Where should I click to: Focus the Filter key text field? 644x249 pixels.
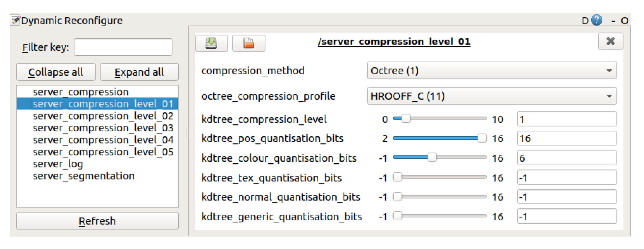pyautogui.click(x=123, y=47)
